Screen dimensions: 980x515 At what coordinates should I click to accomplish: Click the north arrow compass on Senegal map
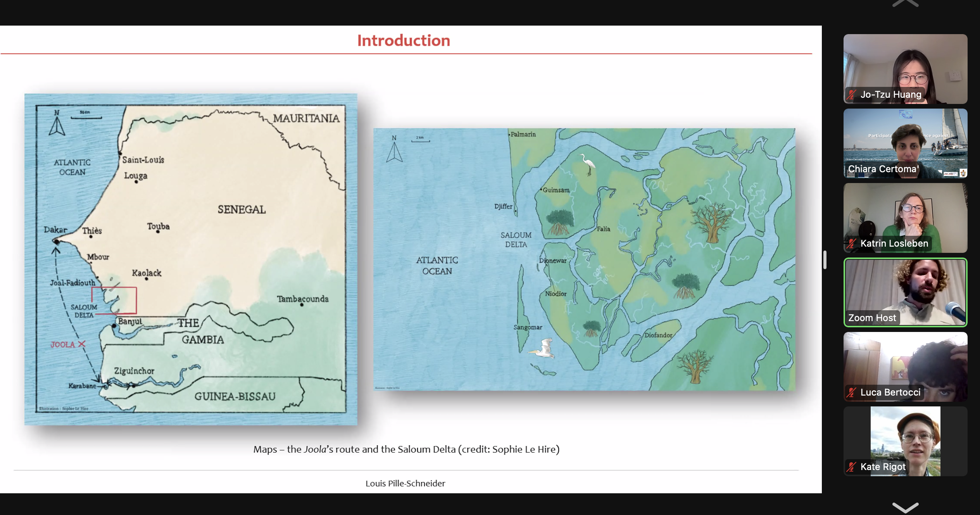[57, 123]
